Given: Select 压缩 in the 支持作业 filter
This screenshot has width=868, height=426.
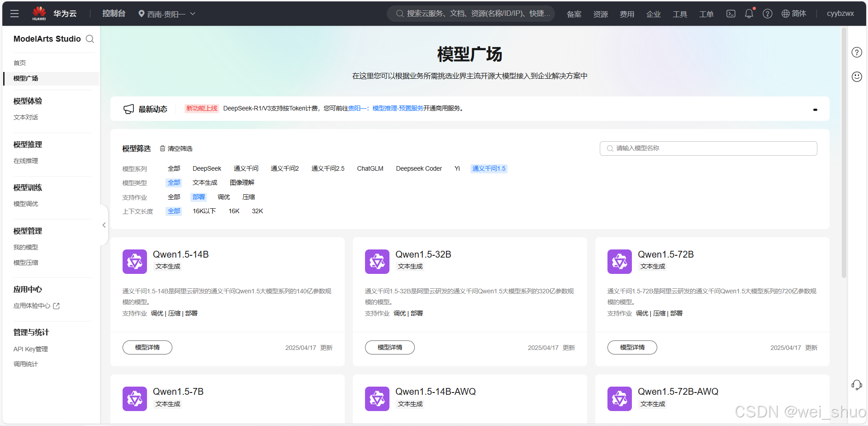Looking at the screenshot, I should 248,197.
